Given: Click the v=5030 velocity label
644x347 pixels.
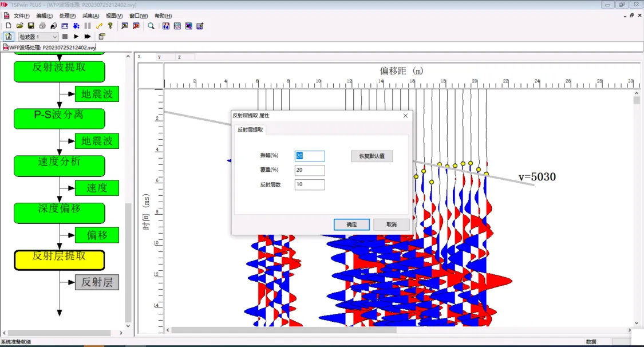Looking at the screenshot, I should coord(537,177).
